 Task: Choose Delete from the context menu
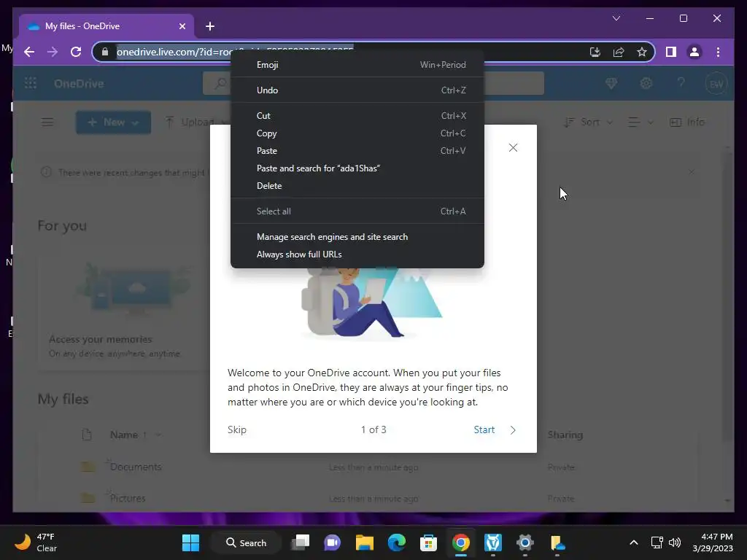[x=357, y=186]
